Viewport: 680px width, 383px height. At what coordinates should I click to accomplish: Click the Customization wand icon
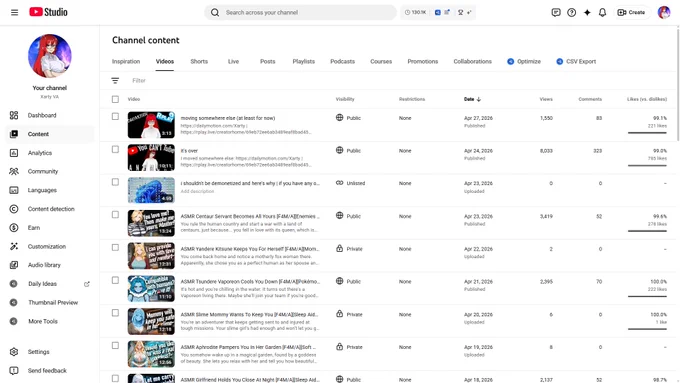click(x=14, y=246)
